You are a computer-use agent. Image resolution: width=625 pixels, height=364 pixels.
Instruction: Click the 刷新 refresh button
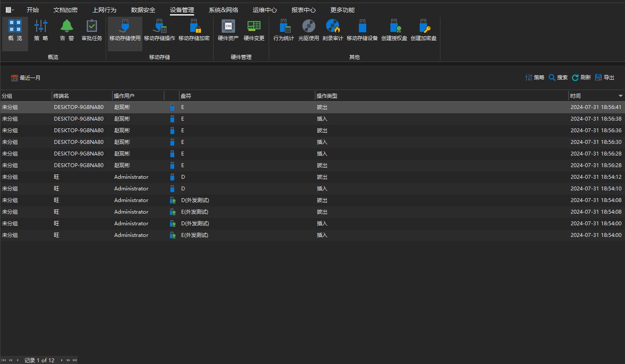(581, 78)
